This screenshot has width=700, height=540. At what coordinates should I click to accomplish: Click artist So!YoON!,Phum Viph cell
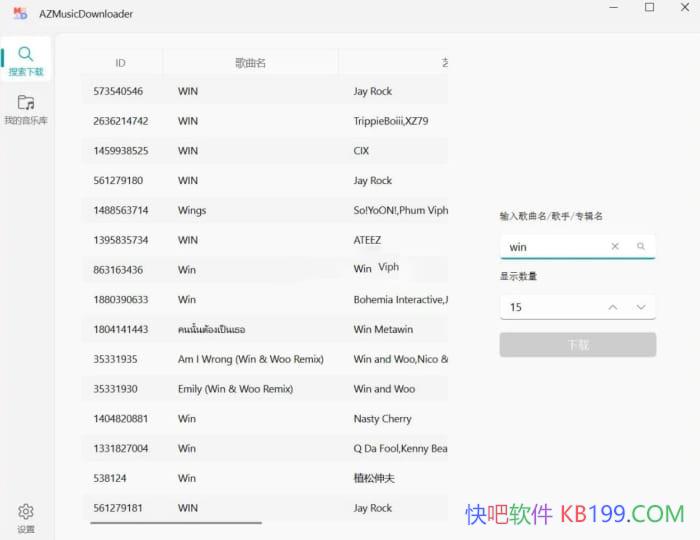(x=400, y=210)
